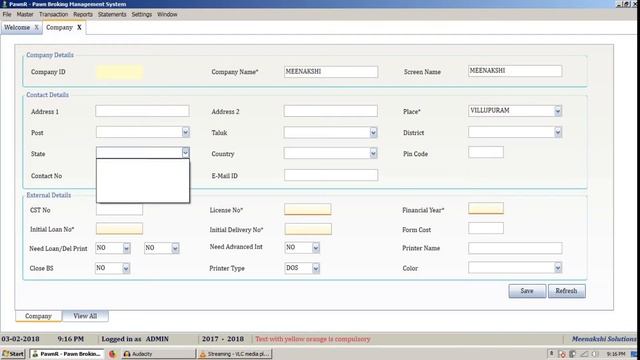Open Streaming VLC media player taskbar item
The image size is (640, 360).
(235, 354)
